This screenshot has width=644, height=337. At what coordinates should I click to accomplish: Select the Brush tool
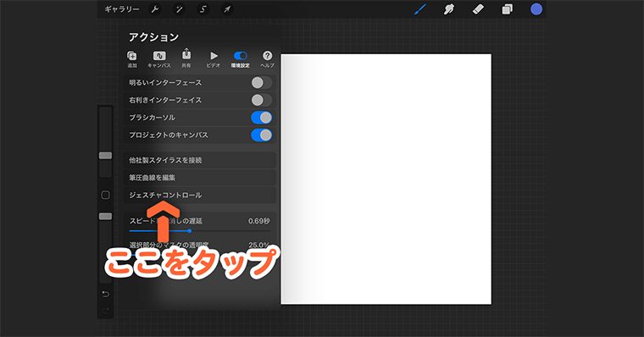[419, 9]
